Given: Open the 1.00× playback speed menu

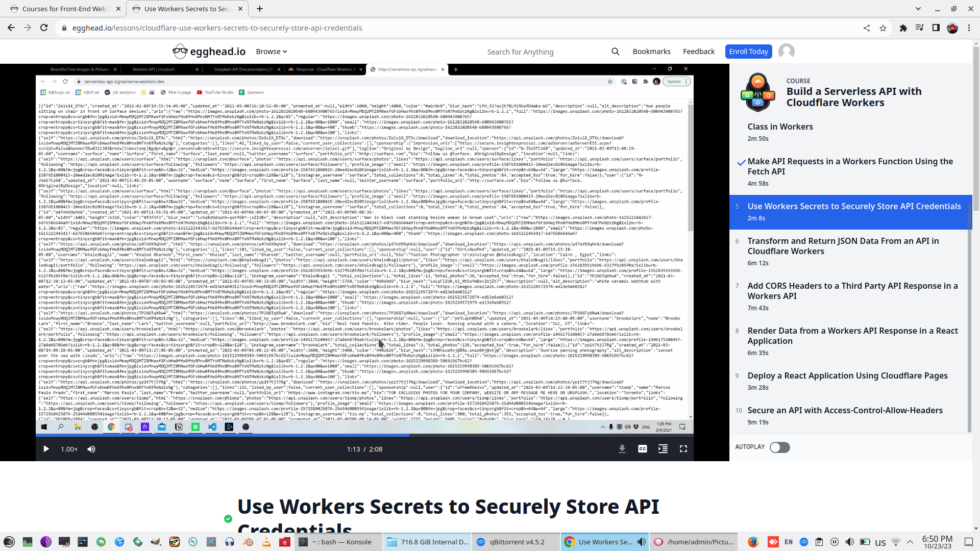Looking at the screenshot, I should pos(69,449).
